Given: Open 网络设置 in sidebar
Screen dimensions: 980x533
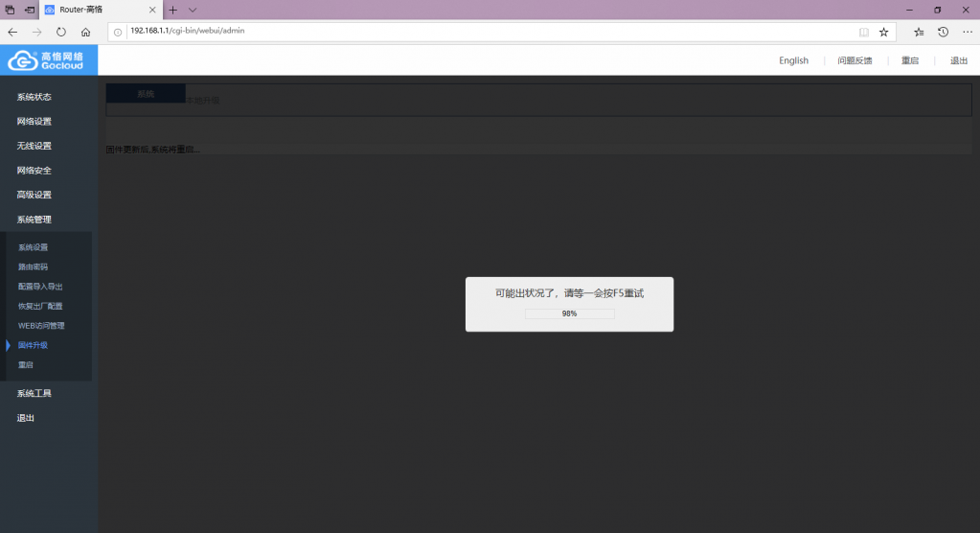Looking at the screenshot, I should (x=34, y=122).
